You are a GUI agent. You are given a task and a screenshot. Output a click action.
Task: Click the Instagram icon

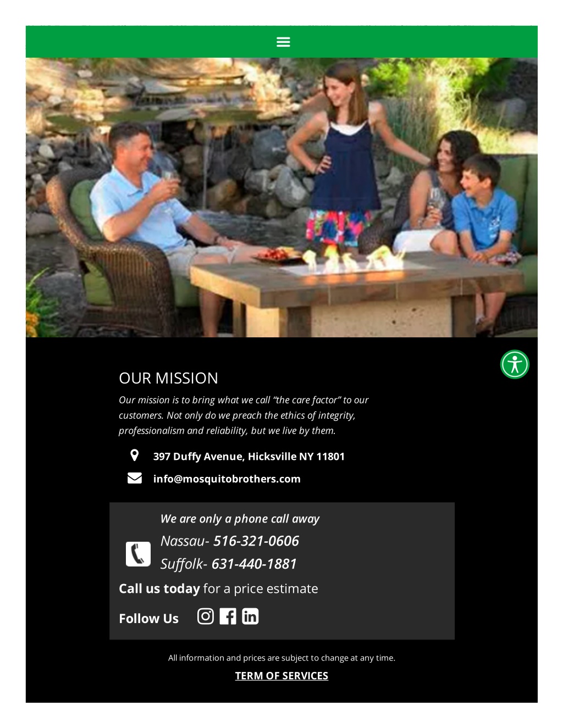[206, 616]
